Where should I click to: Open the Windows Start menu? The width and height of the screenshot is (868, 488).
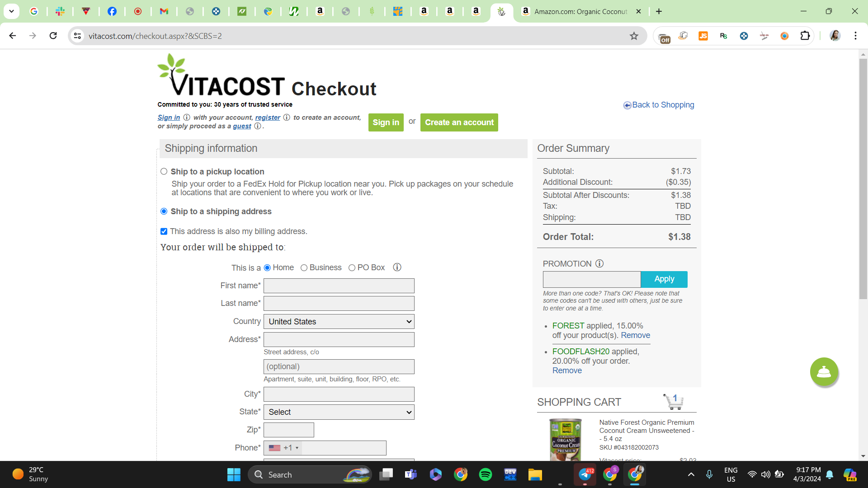click(x=234, y=474)
